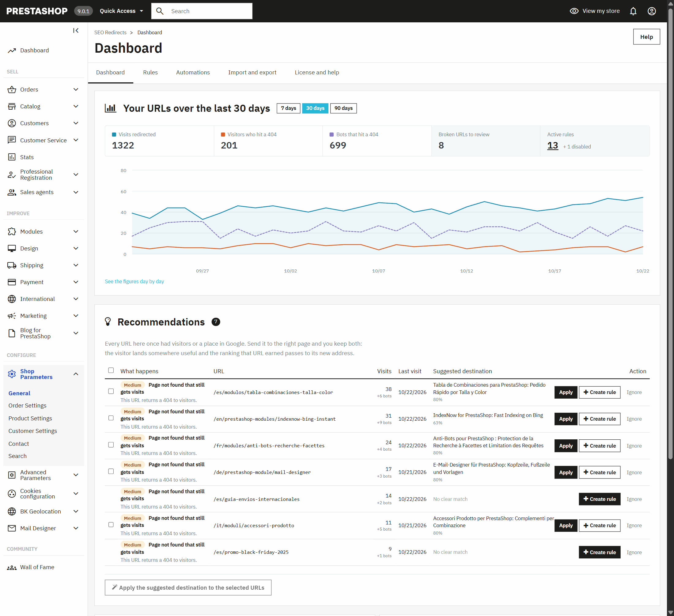Viewport: 674px width, 616px height.
Task: Select the 7 days range button
Action: click(x=289, y=108)
